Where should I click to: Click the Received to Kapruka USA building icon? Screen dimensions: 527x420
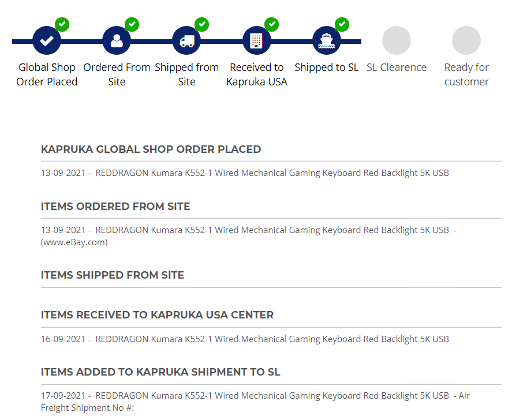click(x=256, y=40)
